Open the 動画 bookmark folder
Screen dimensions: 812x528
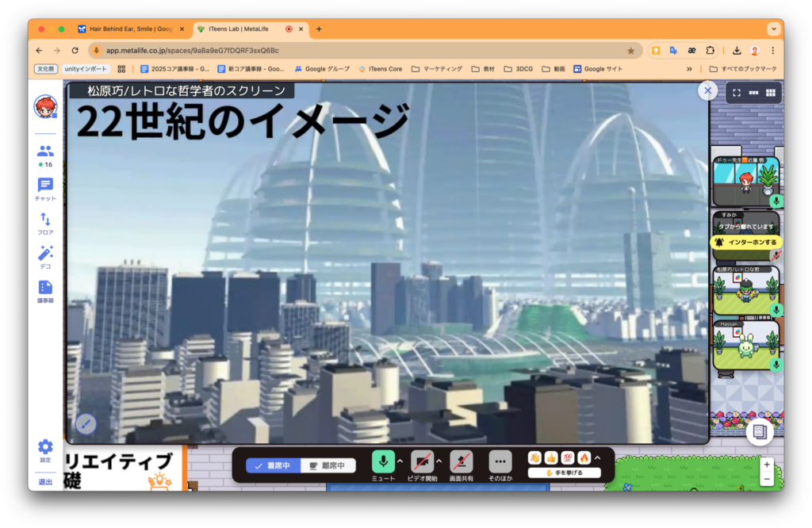(553, 69)
